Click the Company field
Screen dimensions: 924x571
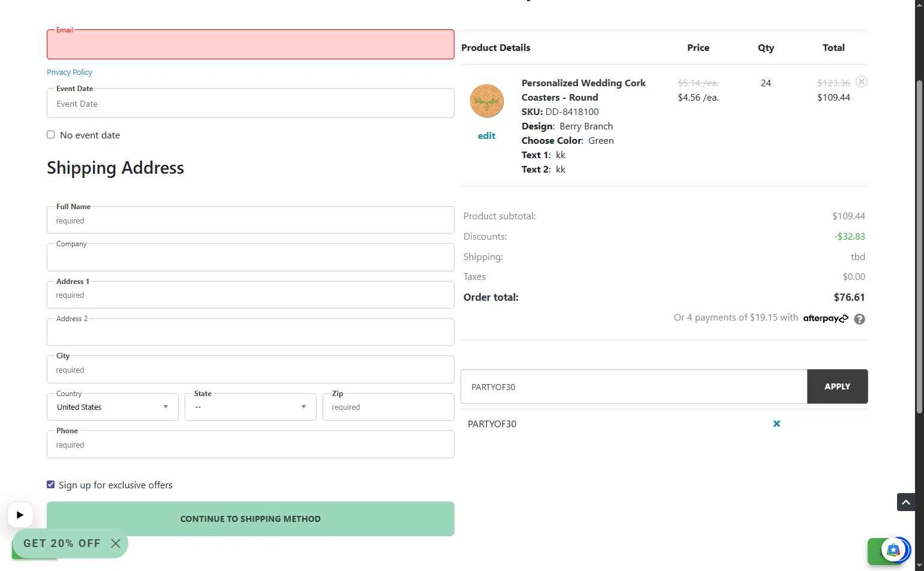(x=251, y=258)
